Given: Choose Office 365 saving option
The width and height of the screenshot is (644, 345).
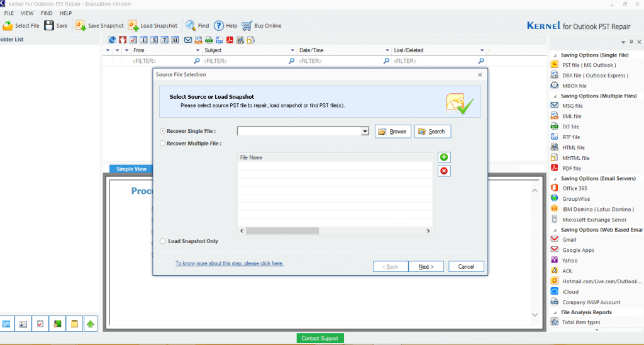Looking at the screenshot, I should click(574, 188).
